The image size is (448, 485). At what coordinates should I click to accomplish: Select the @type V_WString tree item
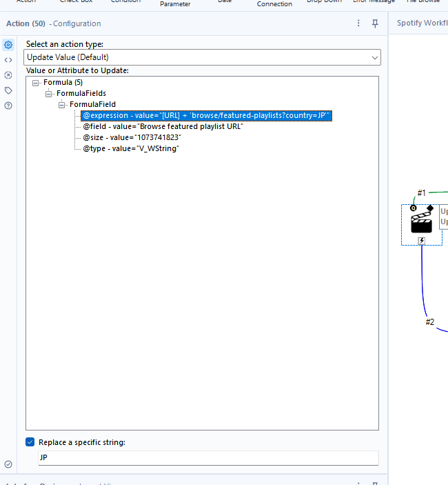coord(130,148)
